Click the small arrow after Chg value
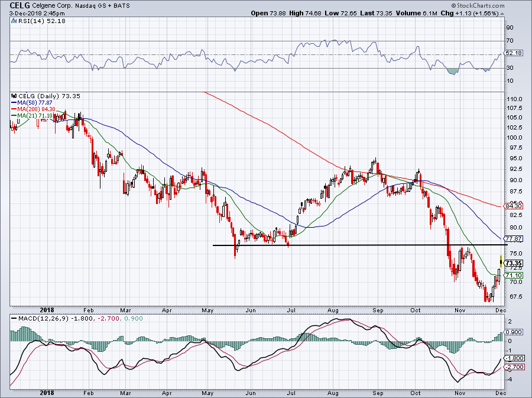Viewport: 532px width, 398px height. pyautogui.click(x=502, y=14)
